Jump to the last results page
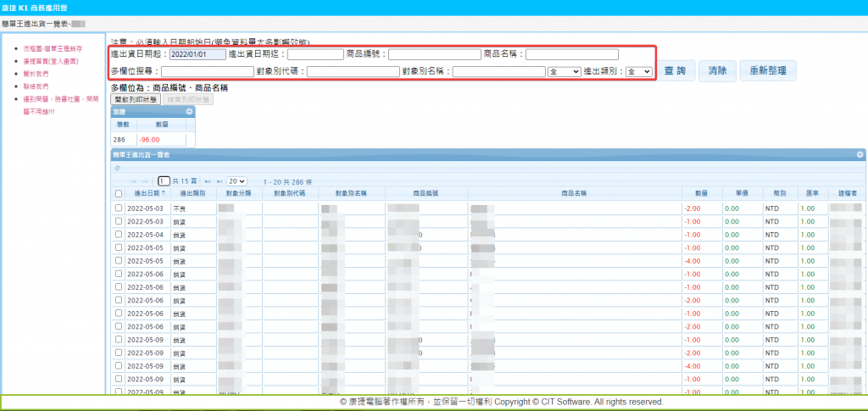868x411 pixels. point(220,181)
